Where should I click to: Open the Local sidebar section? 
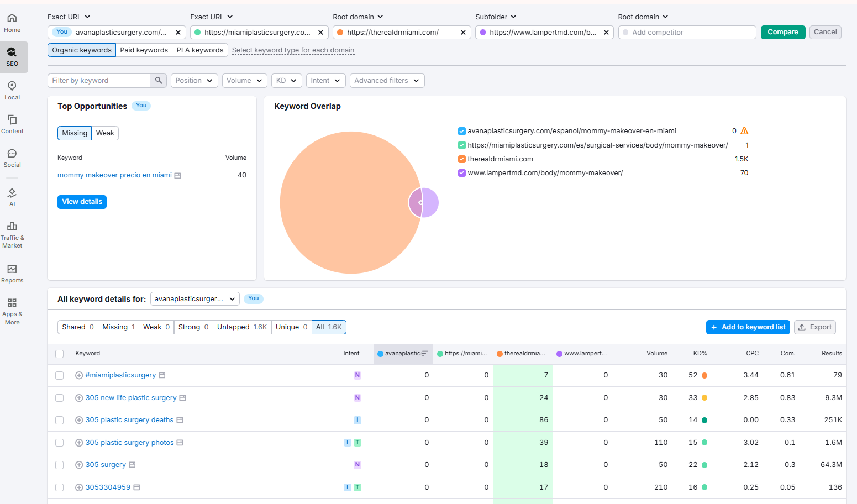(x=12, y=91)
